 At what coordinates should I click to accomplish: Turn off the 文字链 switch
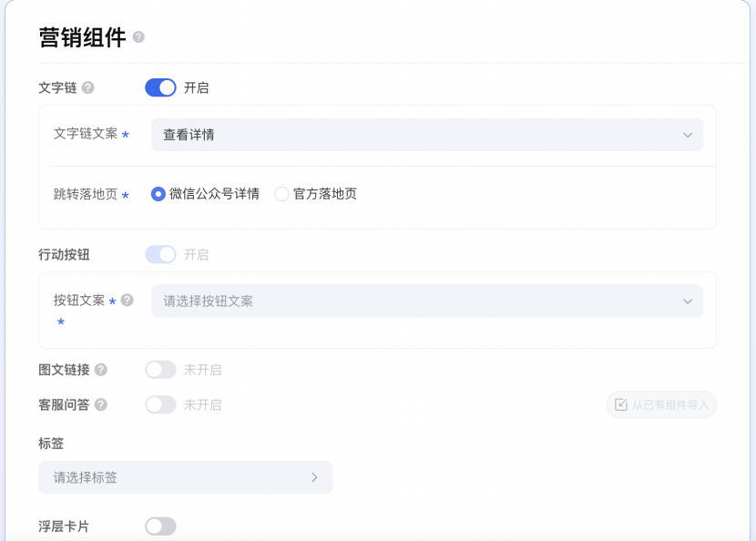[x=160, y=88]
